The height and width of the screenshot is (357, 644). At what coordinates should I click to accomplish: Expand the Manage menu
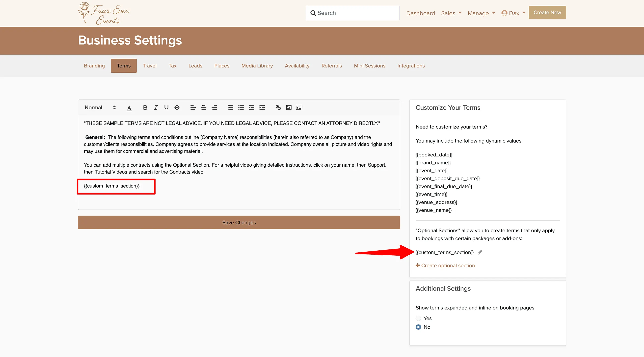click(481, 13)
